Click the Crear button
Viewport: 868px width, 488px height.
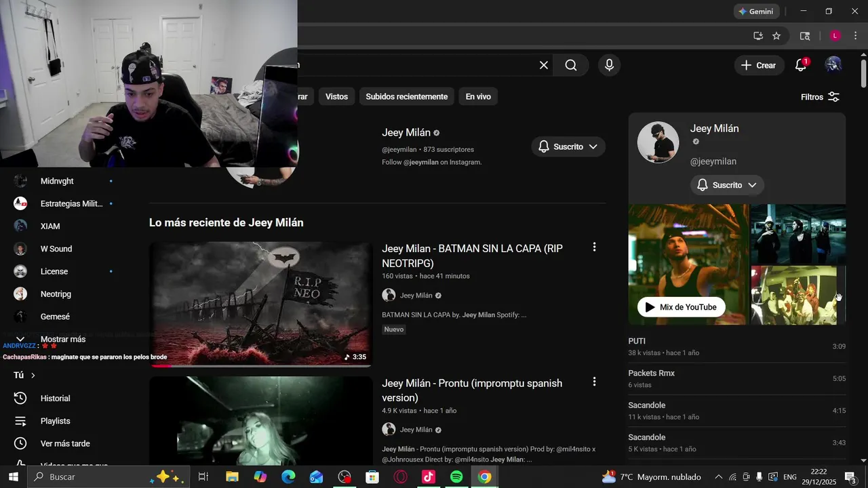point(758,65)
